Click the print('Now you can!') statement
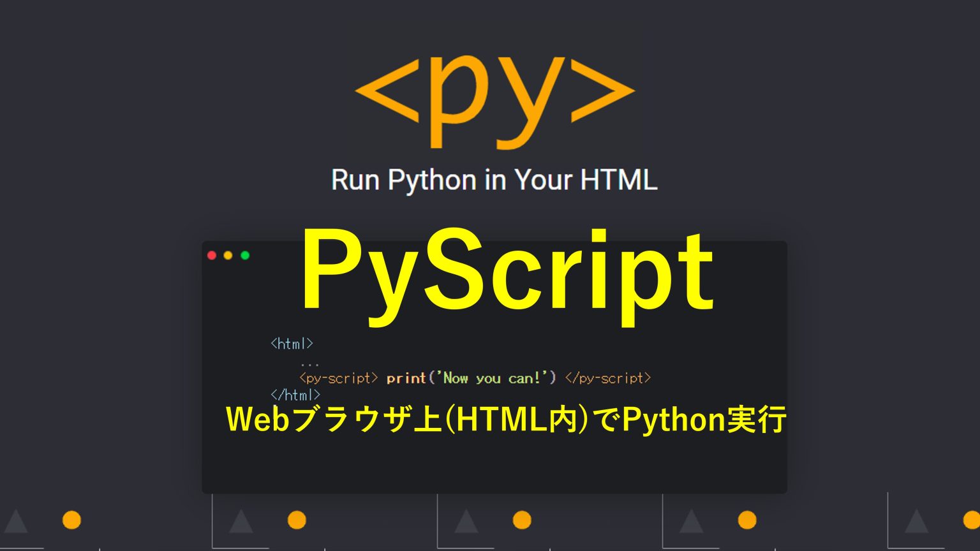 (472, 378)
